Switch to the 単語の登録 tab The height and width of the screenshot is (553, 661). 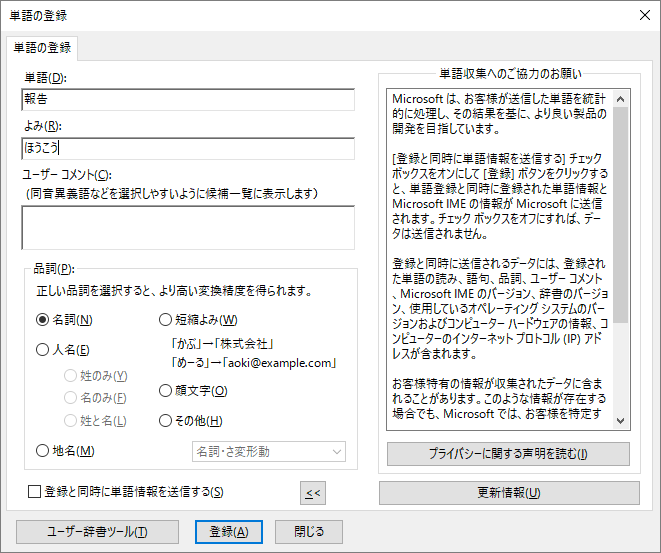42,48
